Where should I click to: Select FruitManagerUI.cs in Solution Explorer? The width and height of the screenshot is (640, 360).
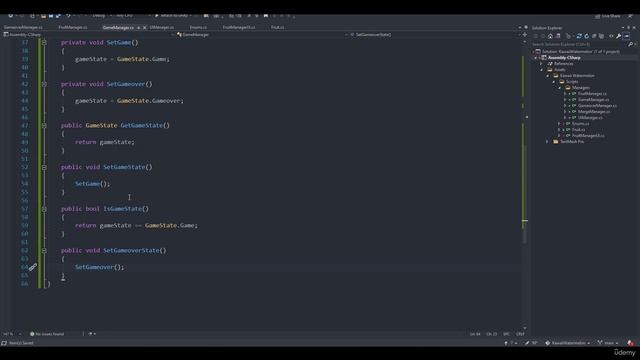(588, 136)
